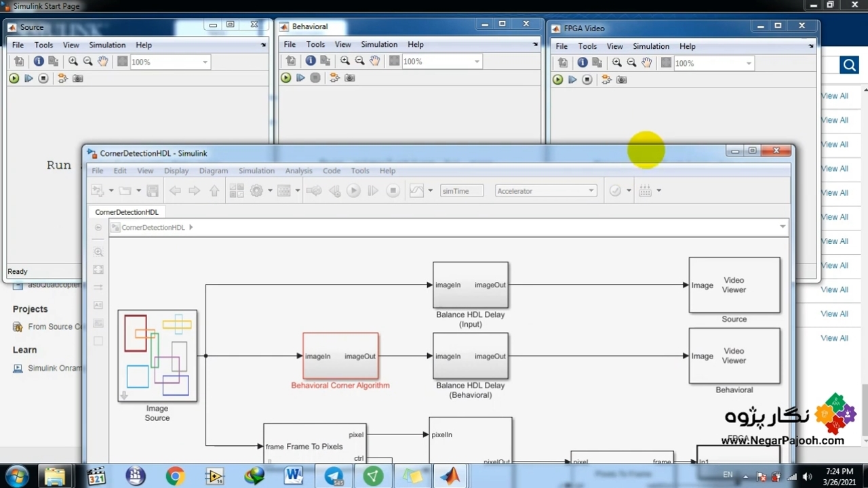Screen dimensions: 868x488
Task: Open MATLAB from the Windows taskbar
Action: 450,476
